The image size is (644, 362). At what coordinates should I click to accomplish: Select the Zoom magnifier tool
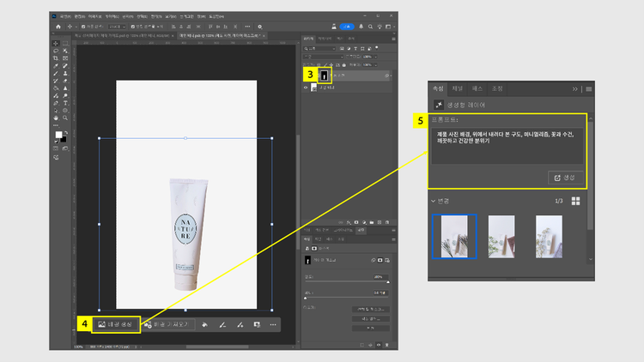coord(66,118)
